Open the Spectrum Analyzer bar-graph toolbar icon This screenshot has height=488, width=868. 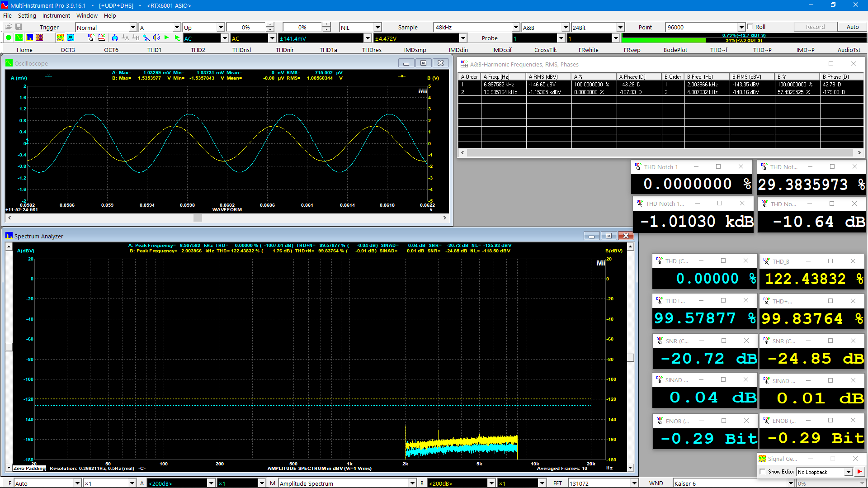click(29, 38)
